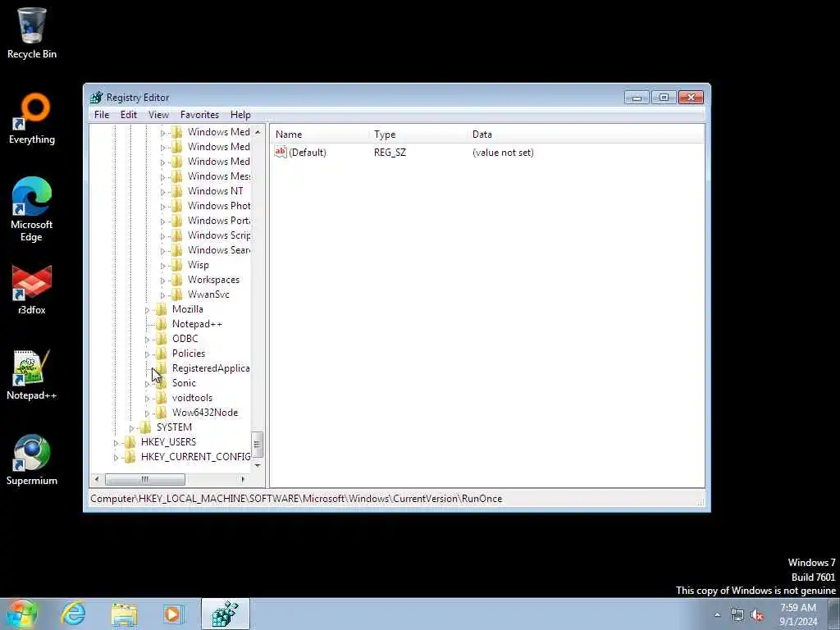Screen dimensions: 840x630
Task: Open the File menu
Action: pyautogui.click(x=102, y=115)
